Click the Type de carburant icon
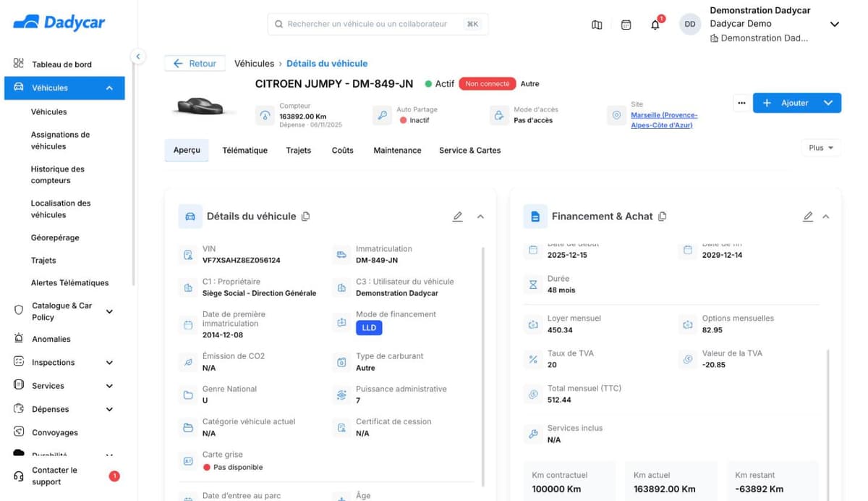Image resolution: width=868 pixels, height=501 pixels. (x=341, y=361)
